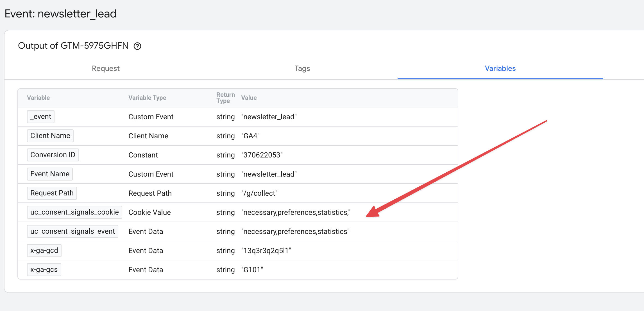Open the x-ga-gcd variable chip

pyautogui.click(x=44, y=251)
